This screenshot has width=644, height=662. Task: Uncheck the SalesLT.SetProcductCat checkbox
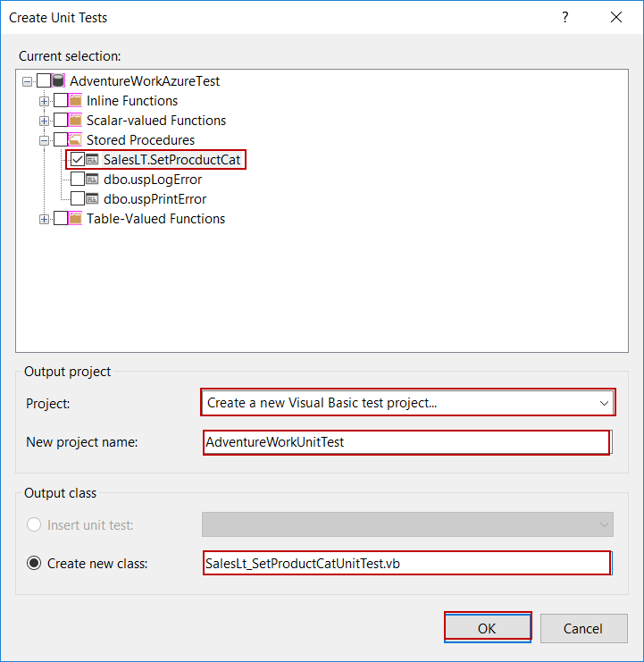pyautogui.click(x=78, y=160)
